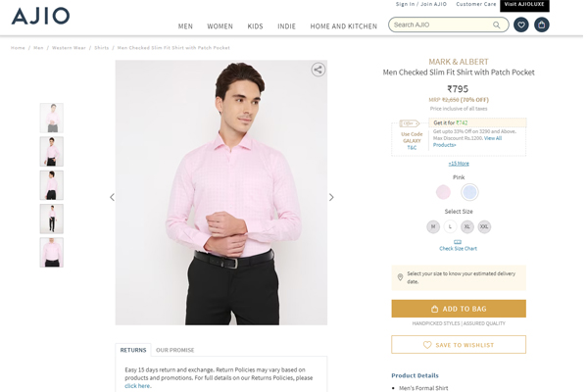Open the wishlist heart icon in header
The height and width of the screenshot is (392, 588).
click(x=521, y=24)
